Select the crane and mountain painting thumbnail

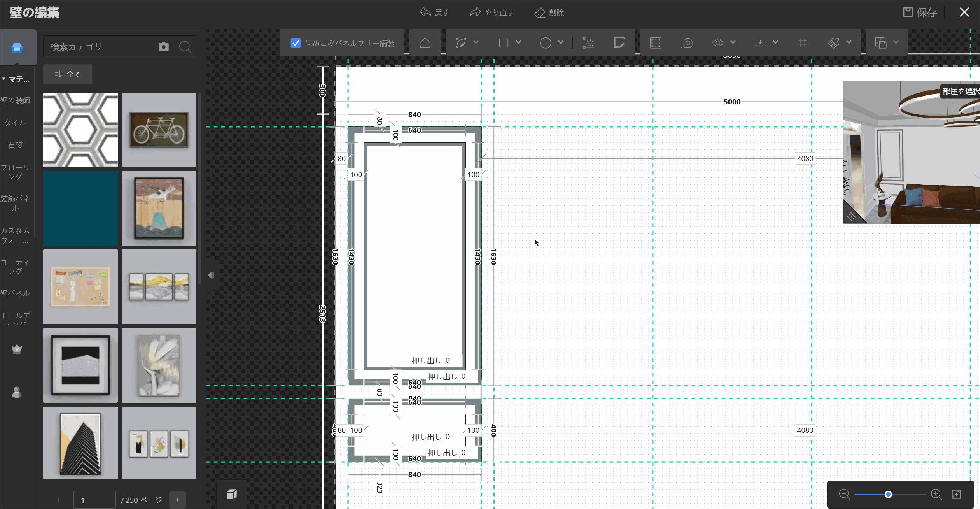click(x=159, y=209)
